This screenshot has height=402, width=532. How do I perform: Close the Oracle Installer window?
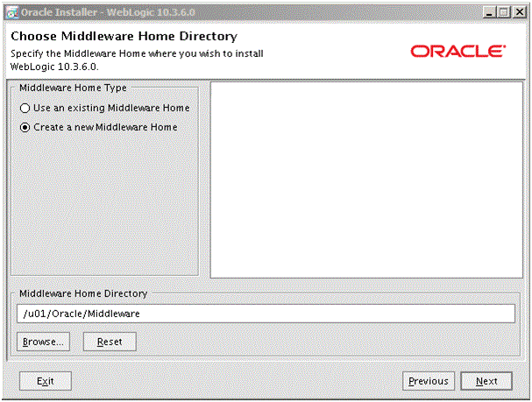point(520,12)
